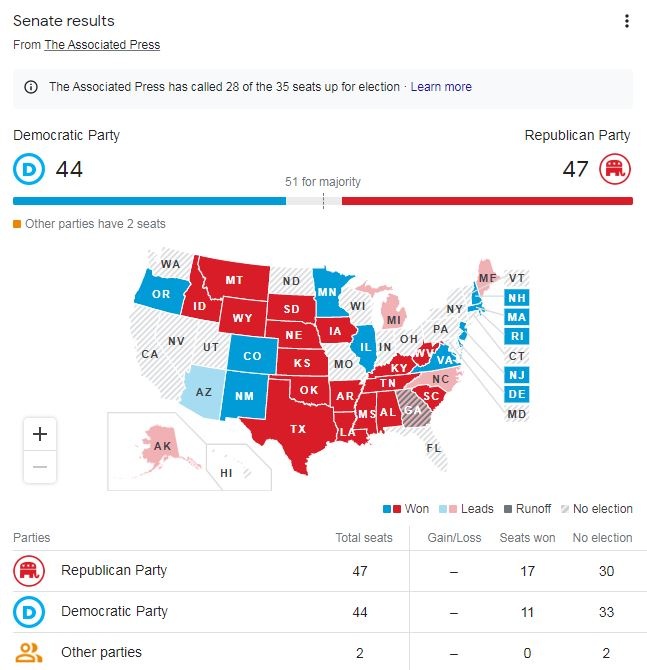Image resolution: width=647 pixels, height=670 pixels.
Task: Click the Democratic Party D logo at top
Action: point(29,169)
